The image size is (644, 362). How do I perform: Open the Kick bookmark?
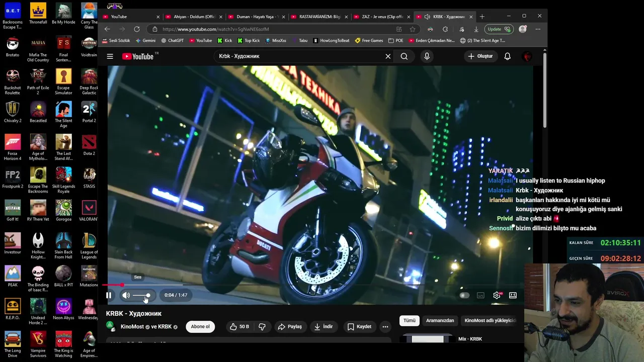coord(225,41)
